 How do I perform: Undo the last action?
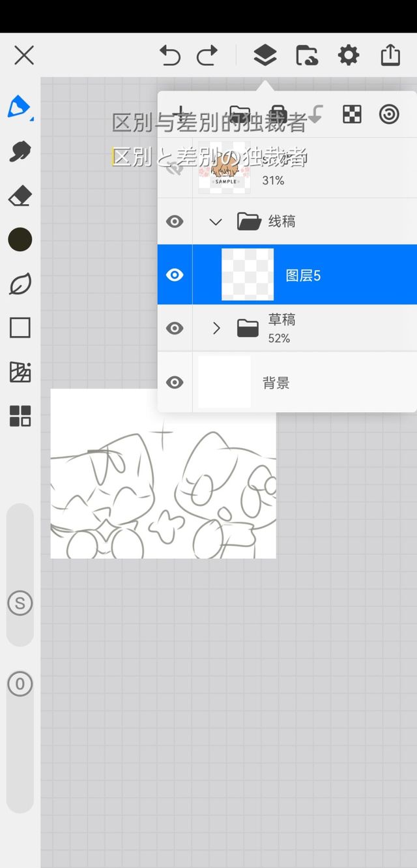click(x=170, y=55)
